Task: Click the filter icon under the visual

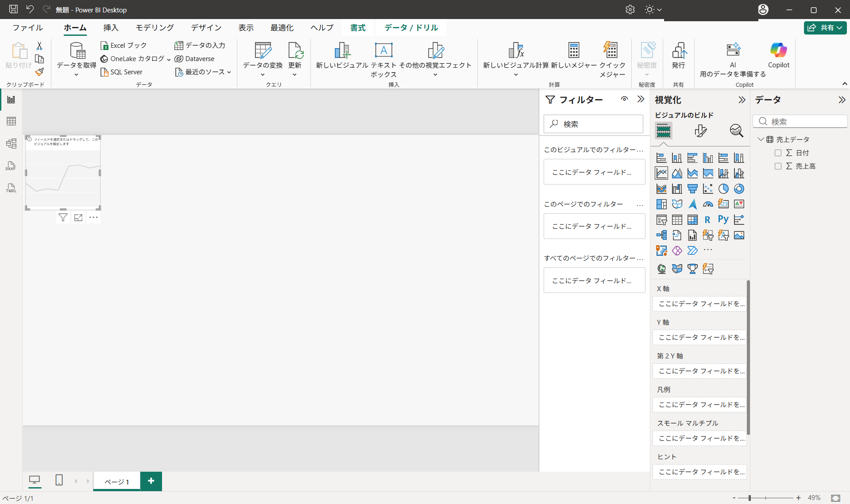Action: point(63,218)
